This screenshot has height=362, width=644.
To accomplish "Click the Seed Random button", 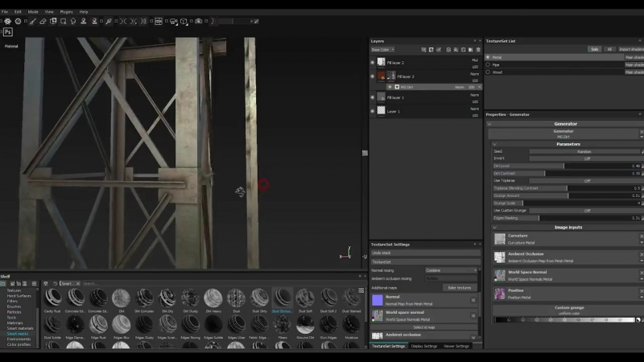I will tap(584, 151).
